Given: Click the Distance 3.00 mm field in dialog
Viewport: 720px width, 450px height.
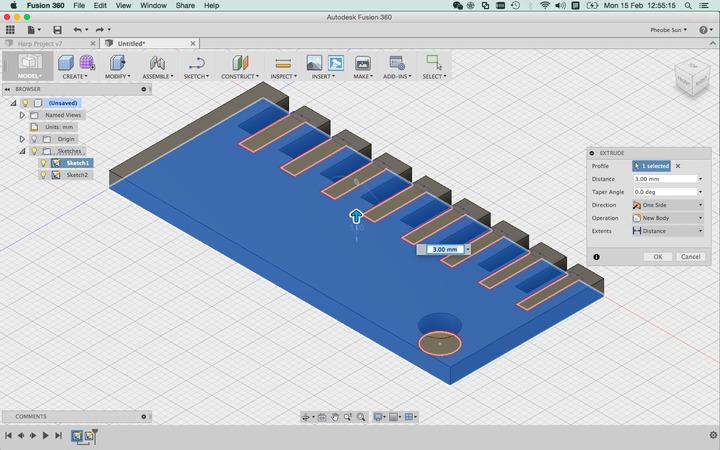Looking at the screenshot, I should [664, 179].
